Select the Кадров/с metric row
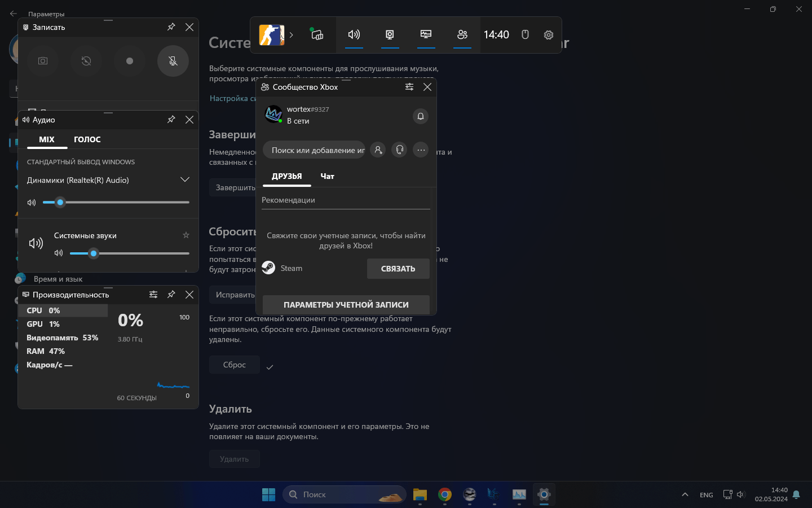812x508 pixels. point(63,365)
